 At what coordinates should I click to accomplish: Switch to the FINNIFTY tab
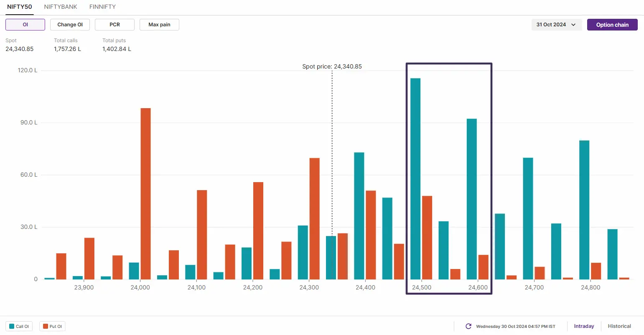pyautogui.click(x=102, y=7)
